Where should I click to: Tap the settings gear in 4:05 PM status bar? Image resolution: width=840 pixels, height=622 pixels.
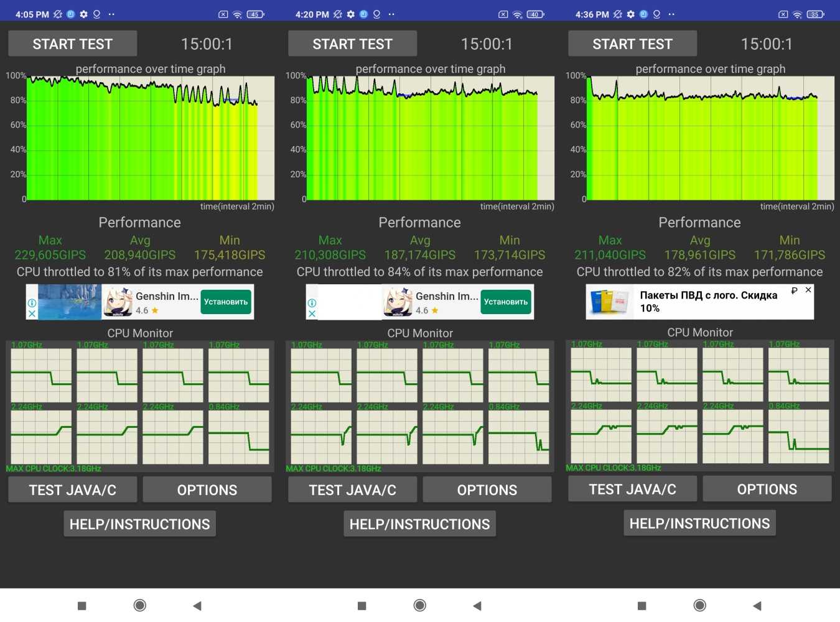coord(83,14)
